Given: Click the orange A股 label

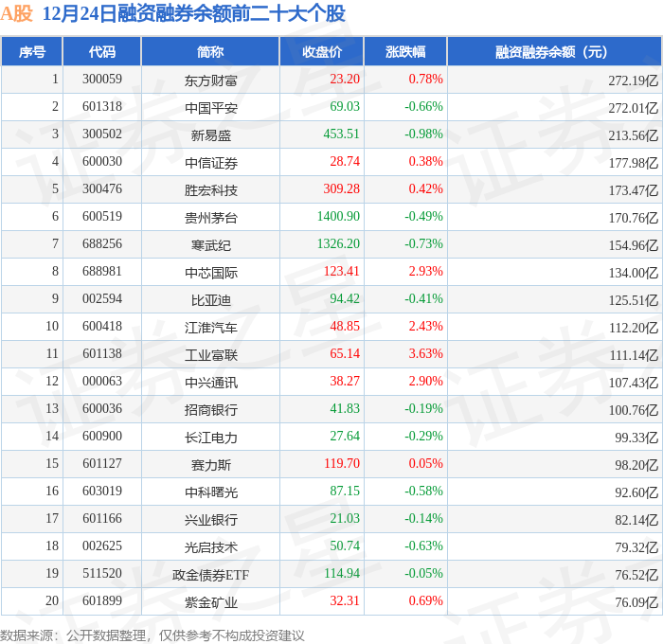Looking at the screenshot, I should click(x=16, y=13).
